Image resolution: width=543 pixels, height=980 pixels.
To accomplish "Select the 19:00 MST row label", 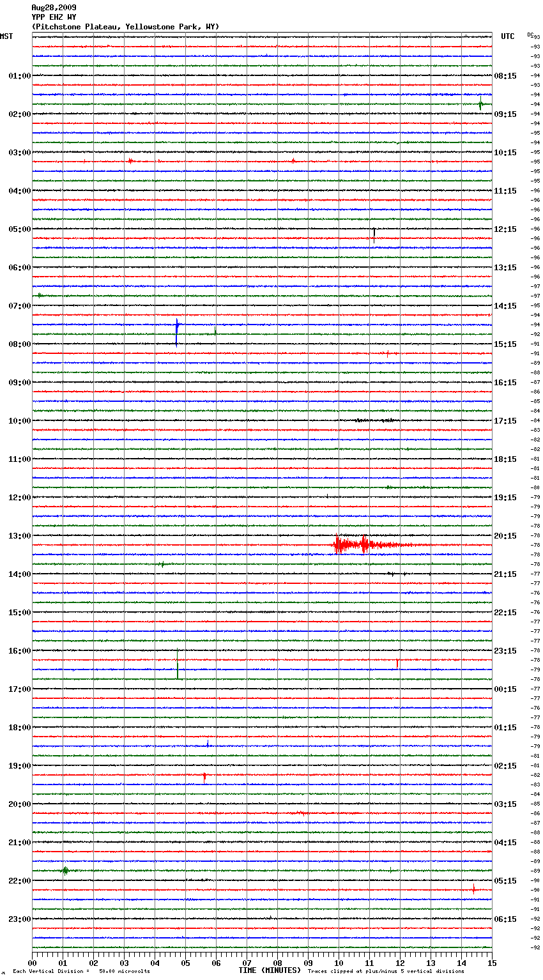I will [20, 766].
